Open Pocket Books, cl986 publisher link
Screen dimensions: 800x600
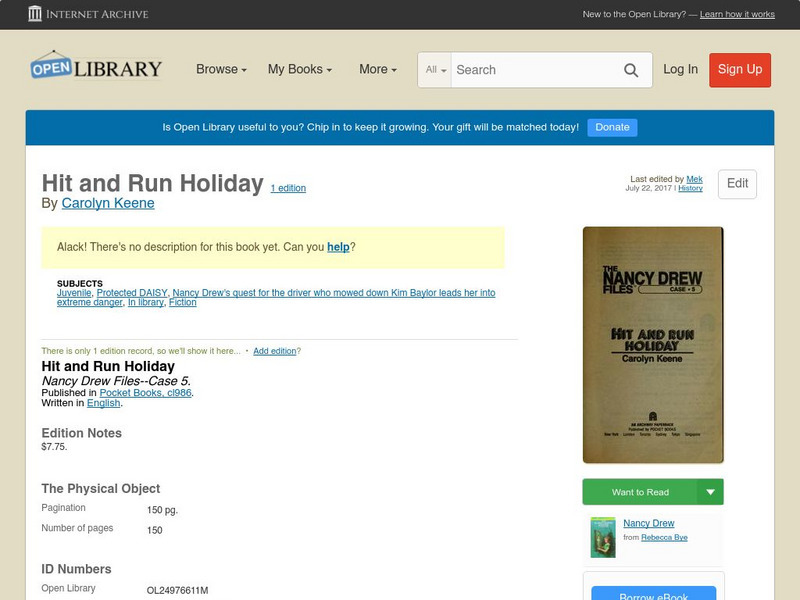(x=145, y=393)
